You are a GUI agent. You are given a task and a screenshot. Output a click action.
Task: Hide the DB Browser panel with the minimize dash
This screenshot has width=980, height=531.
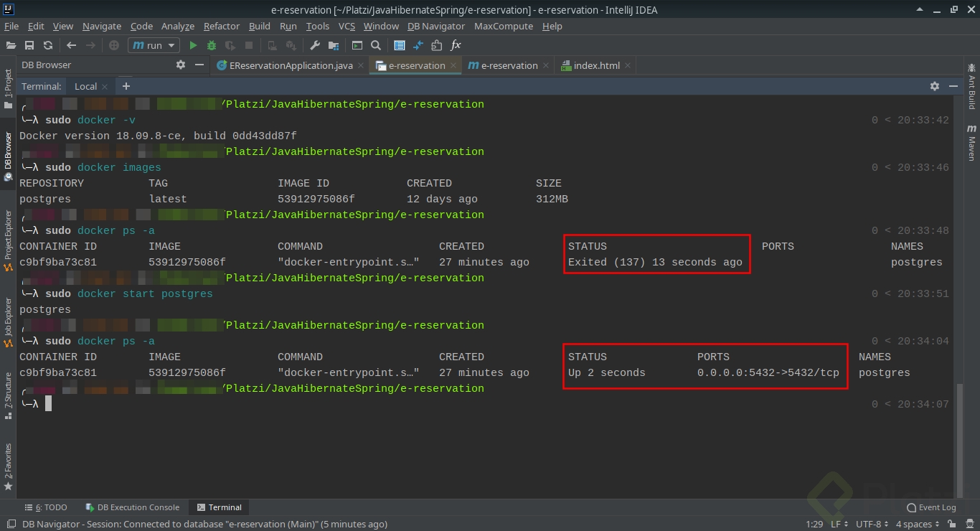tap(198, 65)
